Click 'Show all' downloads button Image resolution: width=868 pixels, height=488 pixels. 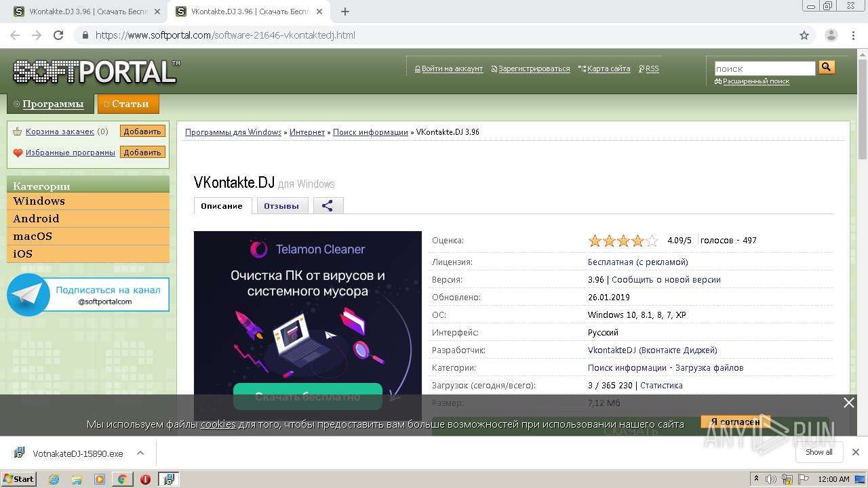point(818,452)
